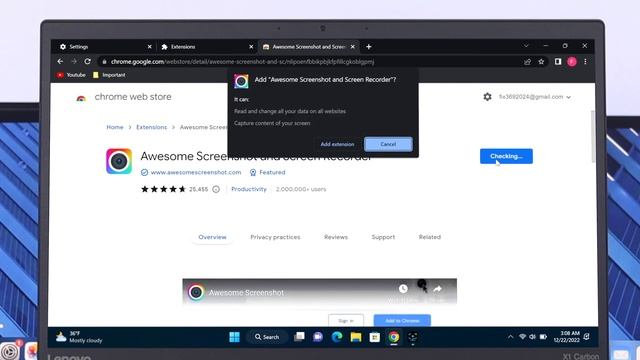The image size is (640, 360).
Task: Close the Awesome Screenshot tab
Action: [x=353, y=47]
